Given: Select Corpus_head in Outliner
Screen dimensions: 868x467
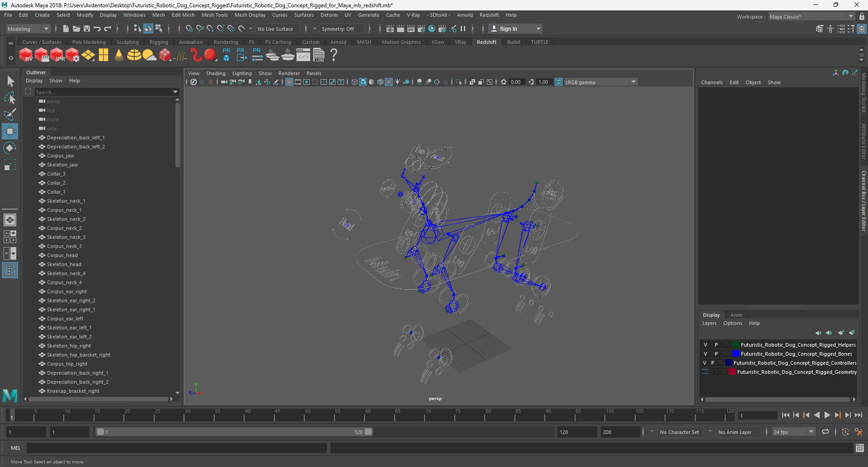Looking at the screenshot, I should tap(62, 255).
